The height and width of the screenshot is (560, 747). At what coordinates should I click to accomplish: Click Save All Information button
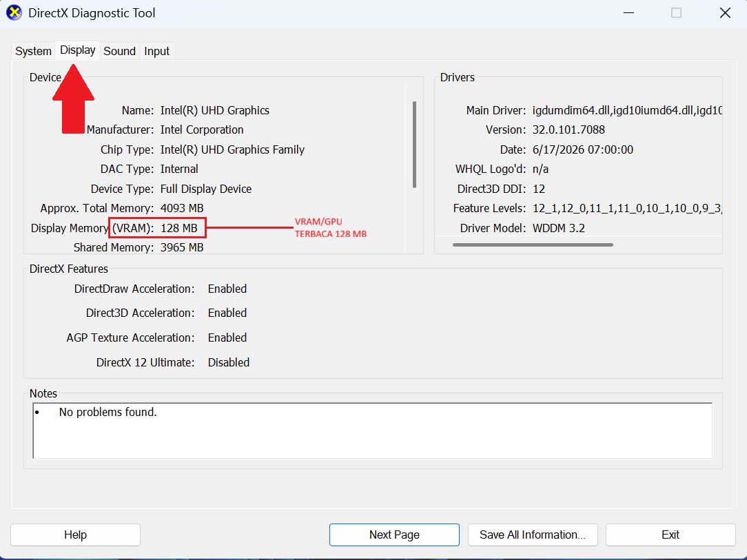click(x=533, y=535)
